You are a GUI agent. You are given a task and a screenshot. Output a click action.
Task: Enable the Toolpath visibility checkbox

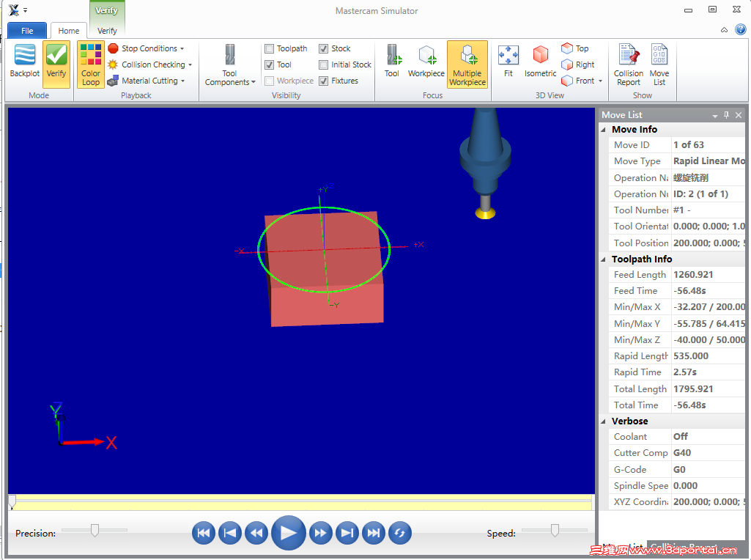tap(269, 48)
